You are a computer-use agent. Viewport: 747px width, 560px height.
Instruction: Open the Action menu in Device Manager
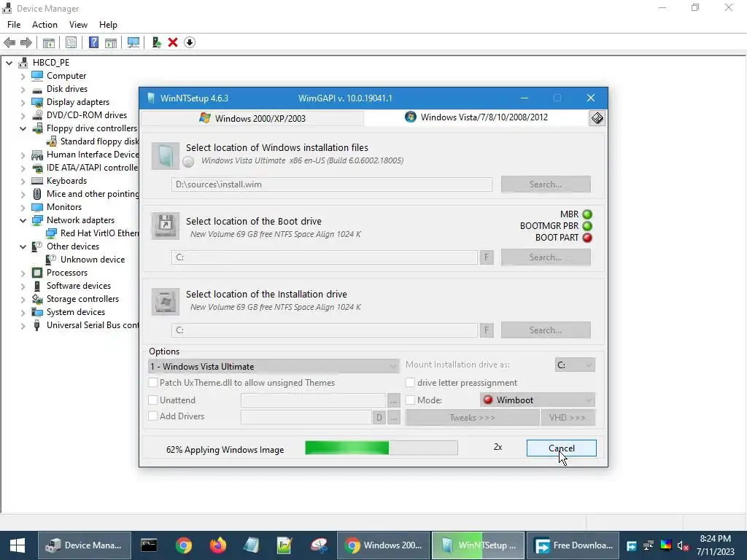(44, 25)
